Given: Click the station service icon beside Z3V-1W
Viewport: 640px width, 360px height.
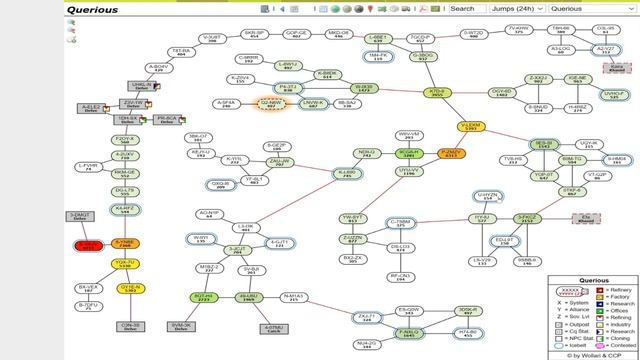Looking at the screenshot, I should [149, 104].
